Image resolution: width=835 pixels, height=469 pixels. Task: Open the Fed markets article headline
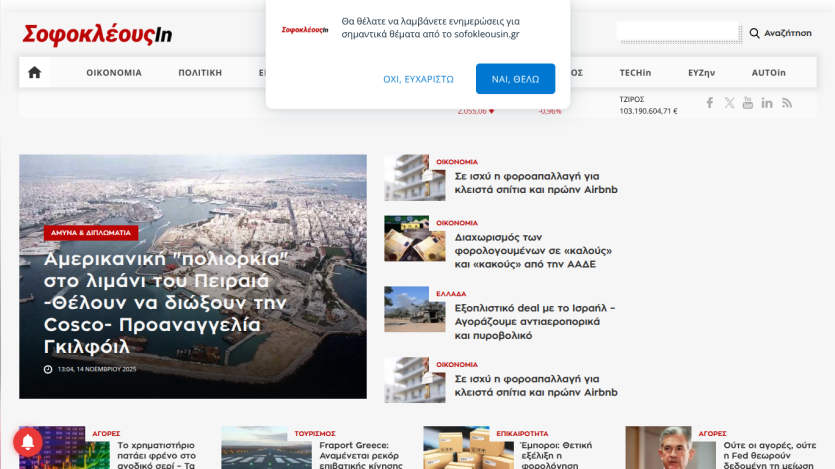point(769,455)
